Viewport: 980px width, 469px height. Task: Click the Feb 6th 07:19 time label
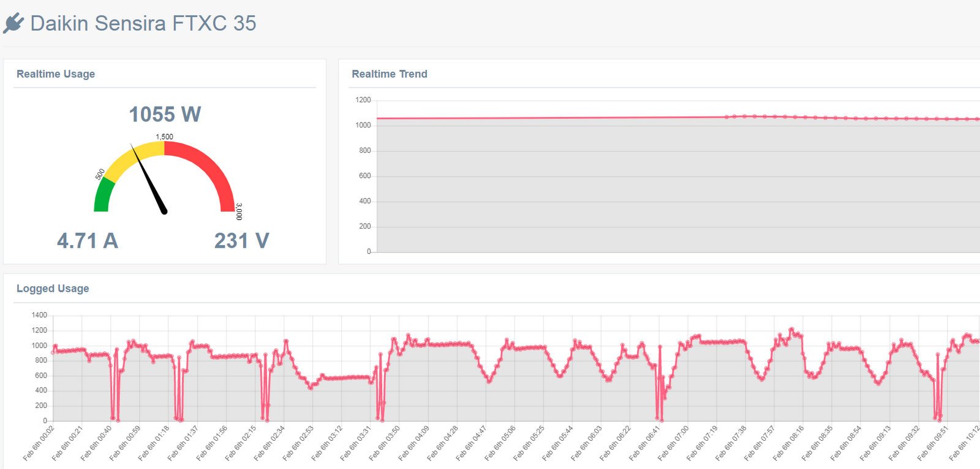coord(703,443)
